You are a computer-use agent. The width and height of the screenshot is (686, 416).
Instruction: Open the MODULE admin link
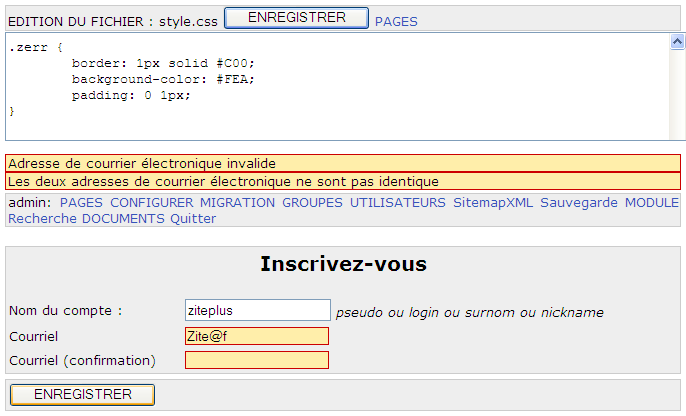click(x=652, y=202)
